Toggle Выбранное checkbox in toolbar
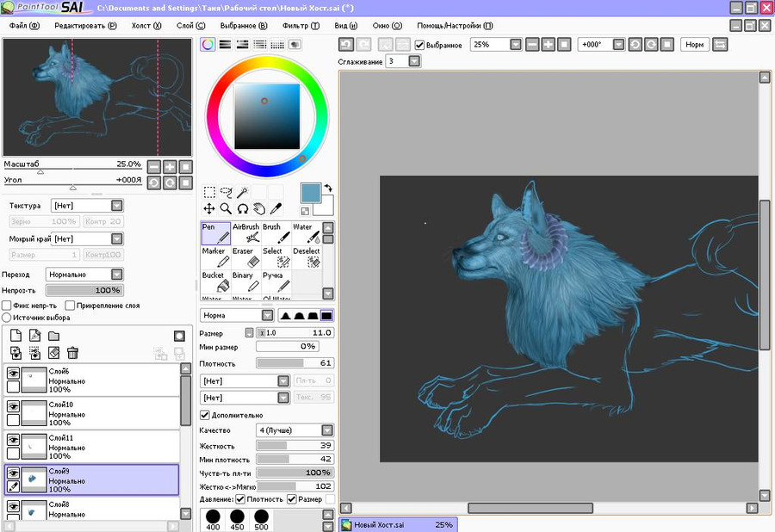The image size is (775, 532). 419,45
